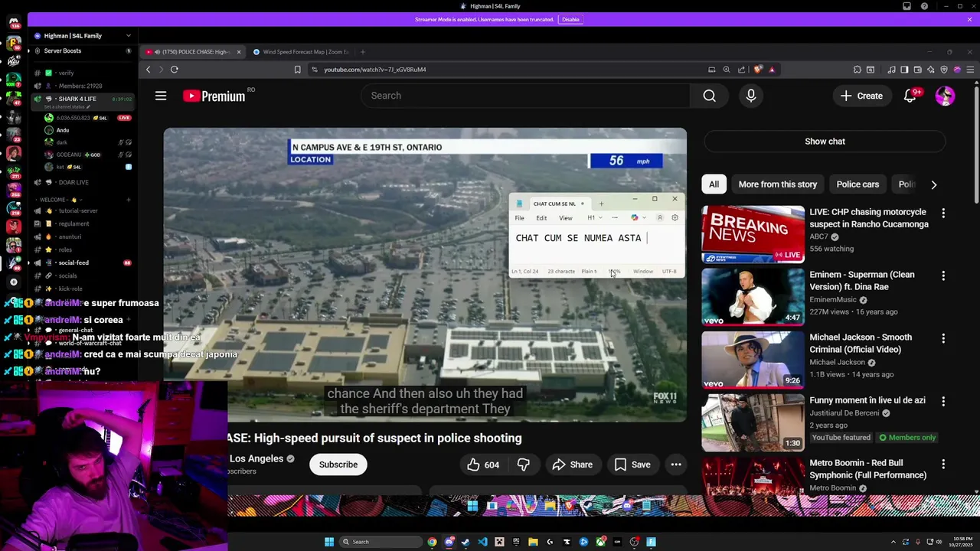
Task: Open the browser main hamburger menu
Action: pos(970,70)
